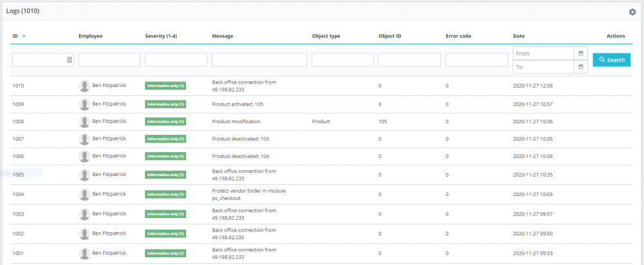This screenshot has width=644, height=265.
Task: Click ID cell 1001
Action: (18, 253)
